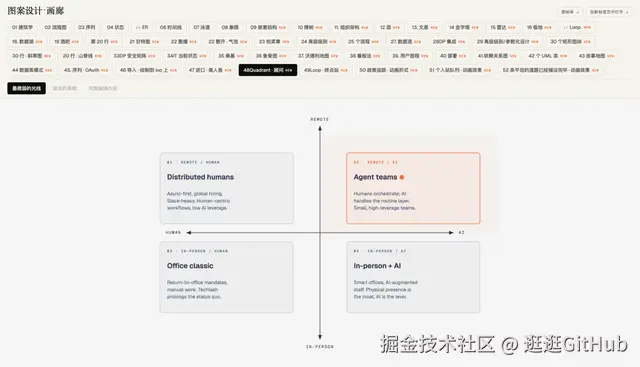640x367 pixels.
Task: Open the 48Quadrant gallery tab
Action: pos(268,70)
